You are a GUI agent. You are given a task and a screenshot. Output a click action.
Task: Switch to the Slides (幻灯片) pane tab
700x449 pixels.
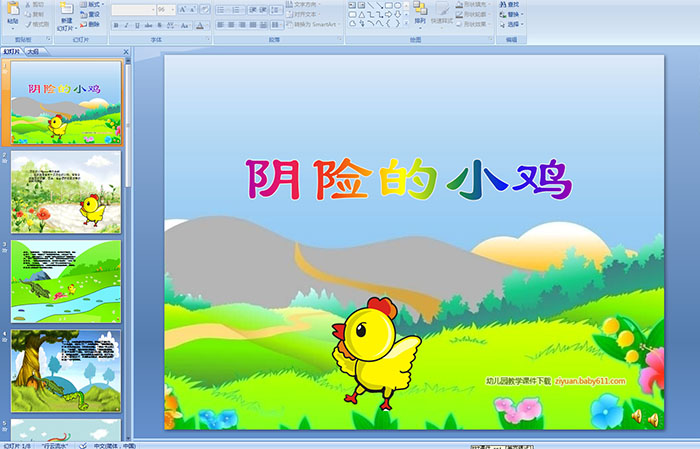[12, 50]
